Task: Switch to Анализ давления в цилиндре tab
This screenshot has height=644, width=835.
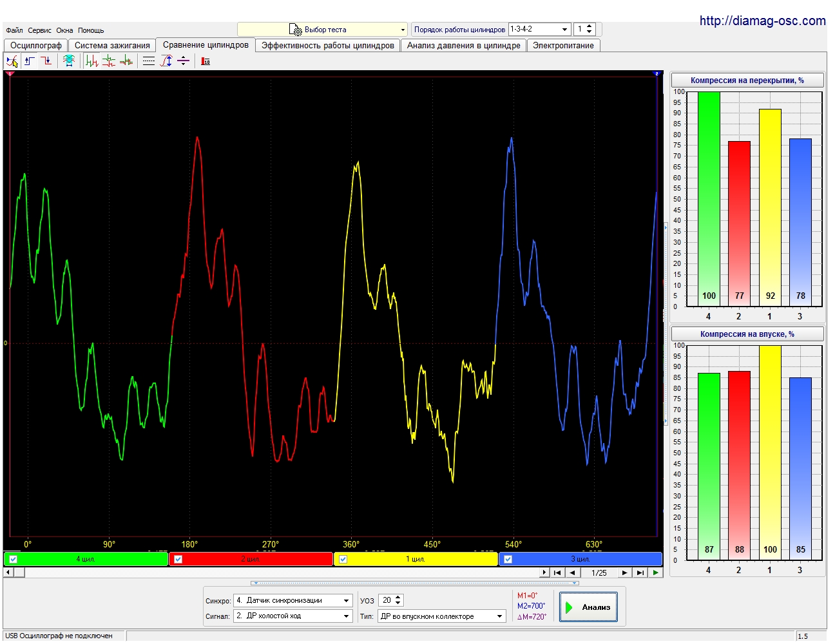Action: (x=463, y=46)
